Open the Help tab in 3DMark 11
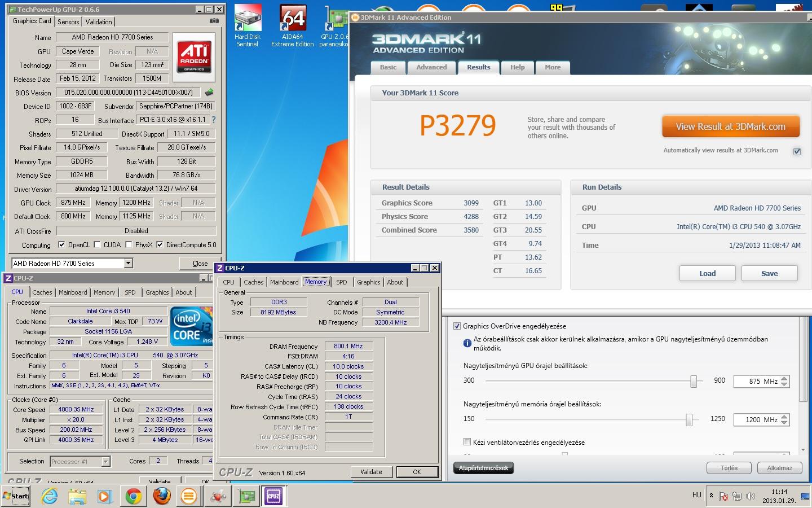Image resolution: width=812 pixels, height=508 pixels. tap(517, 67)
